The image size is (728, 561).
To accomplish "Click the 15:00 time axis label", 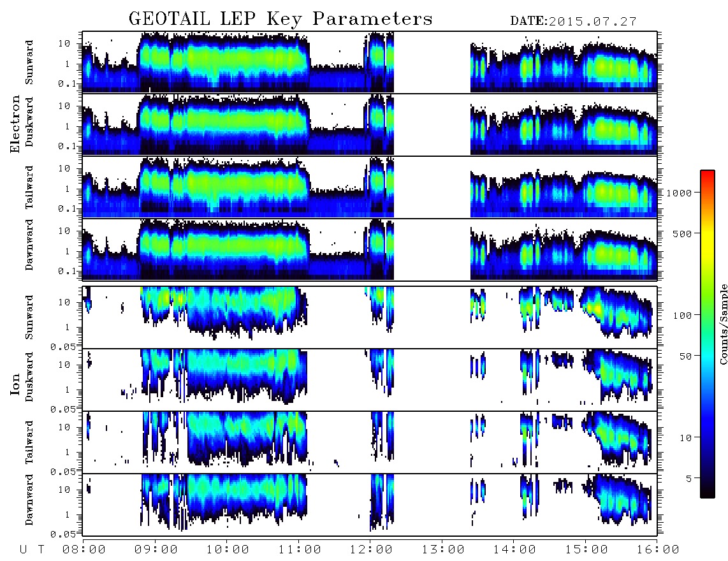I will (586, 550).
